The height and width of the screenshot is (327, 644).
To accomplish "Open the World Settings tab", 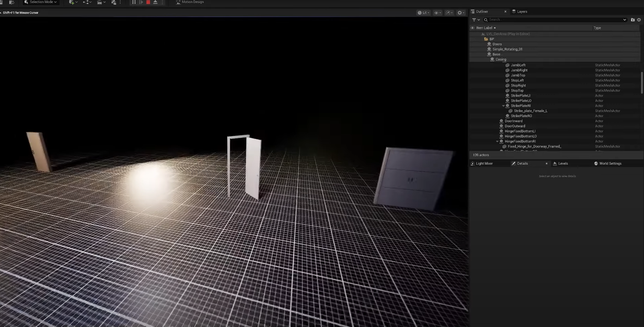I will [610, 163].
